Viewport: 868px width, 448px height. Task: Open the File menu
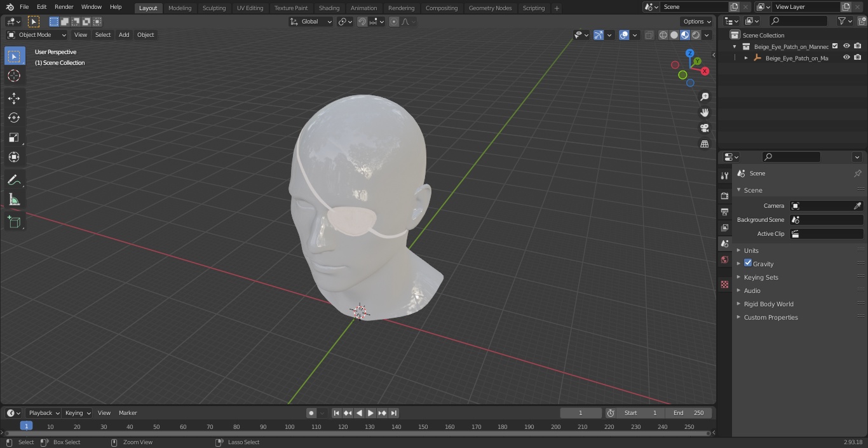24,7
